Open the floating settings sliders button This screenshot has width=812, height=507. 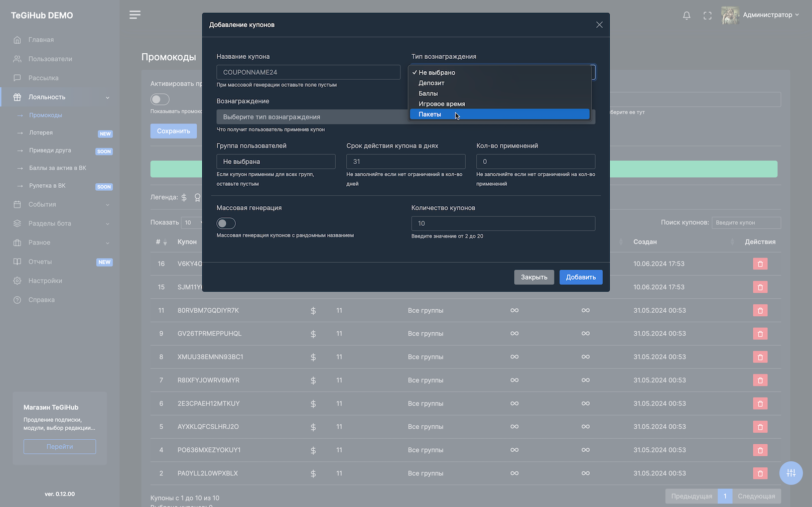click(791, 473)
